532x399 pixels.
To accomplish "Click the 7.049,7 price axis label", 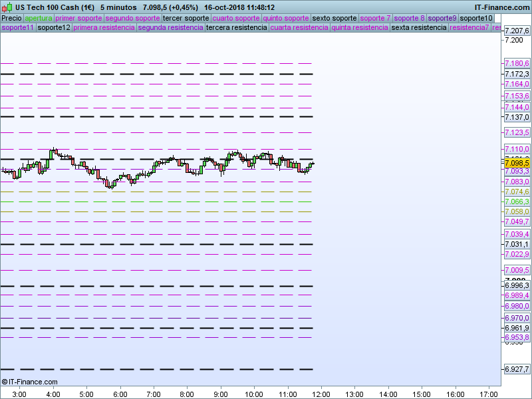I will coord(517,221).
